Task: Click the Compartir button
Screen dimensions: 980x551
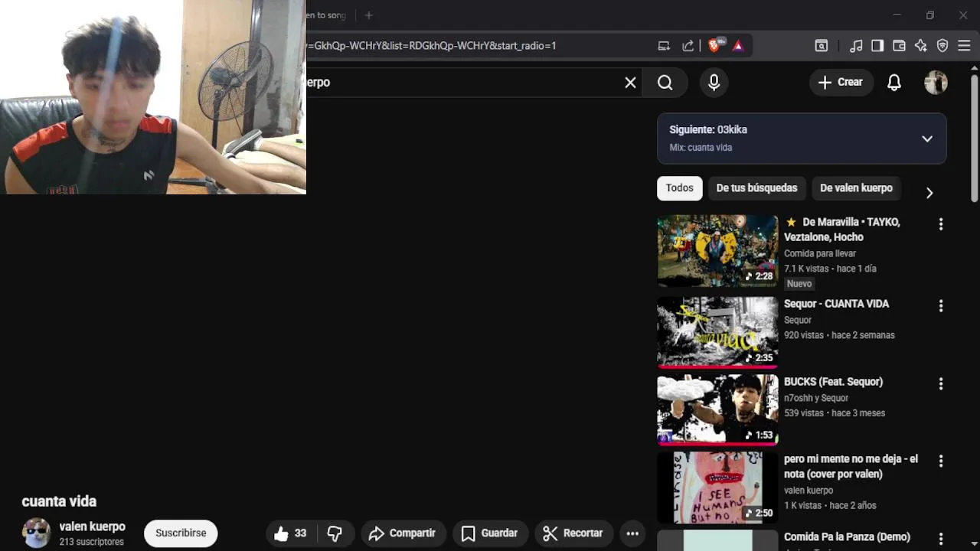Action: click(x=402, y=533)
